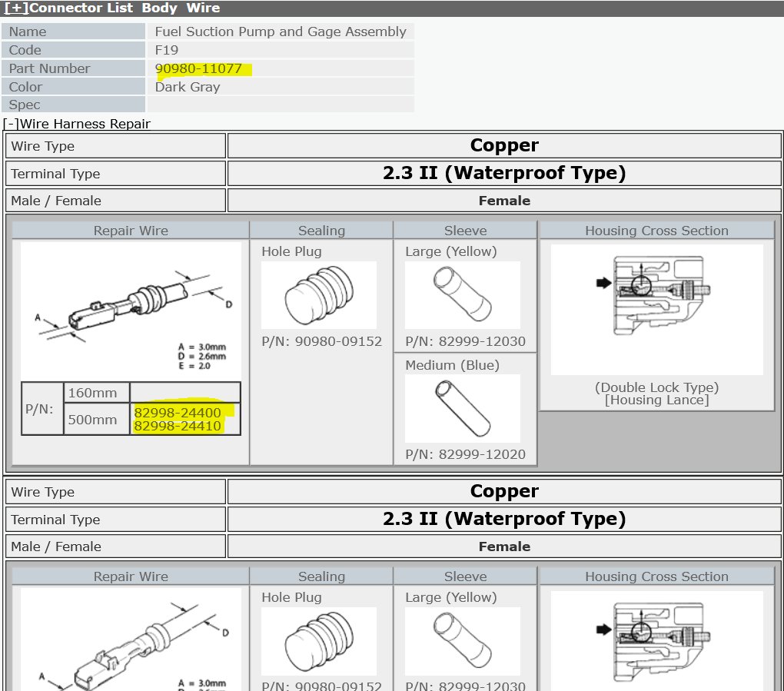
Task: Click the Medium (Blue) sleeve label
Action: click(453, 365)
